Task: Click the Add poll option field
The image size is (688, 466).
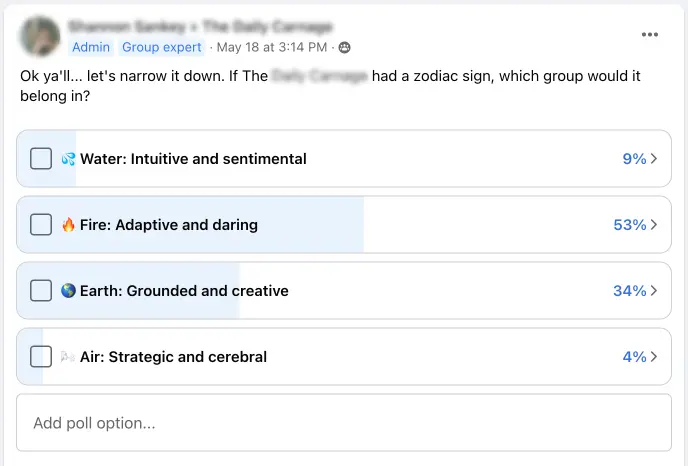Action: (x=343, y=423)
